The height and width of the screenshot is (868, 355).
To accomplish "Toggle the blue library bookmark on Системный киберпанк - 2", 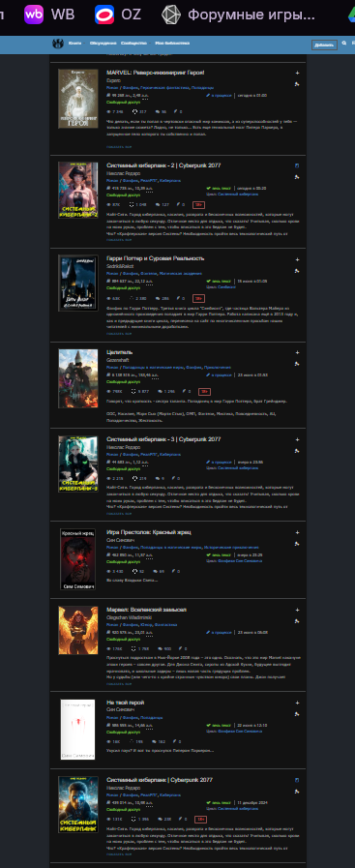I will (x=297, y=165).
